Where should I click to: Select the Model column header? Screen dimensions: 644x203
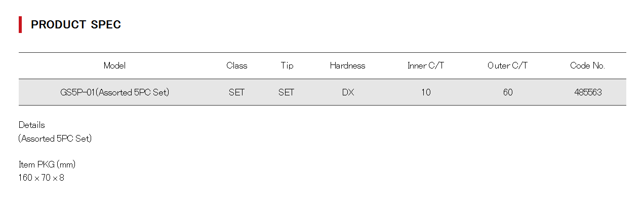tap(114, 65)
